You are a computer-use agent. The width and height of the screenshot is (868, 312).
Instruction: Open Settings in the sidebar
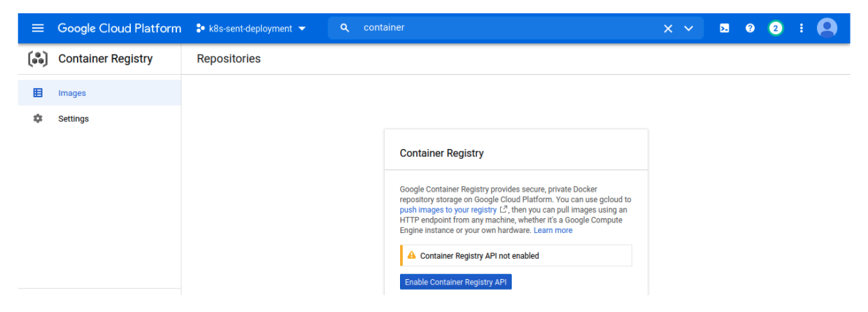click(73, 119)
